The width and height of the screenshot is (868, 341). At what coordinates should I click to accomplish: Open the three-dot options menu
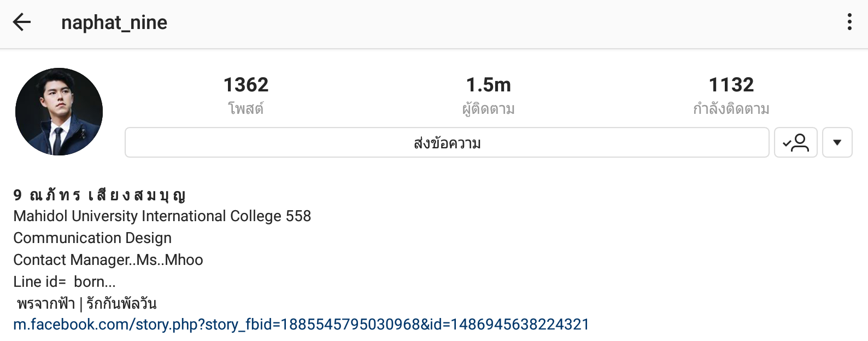[x=849, y=22]
